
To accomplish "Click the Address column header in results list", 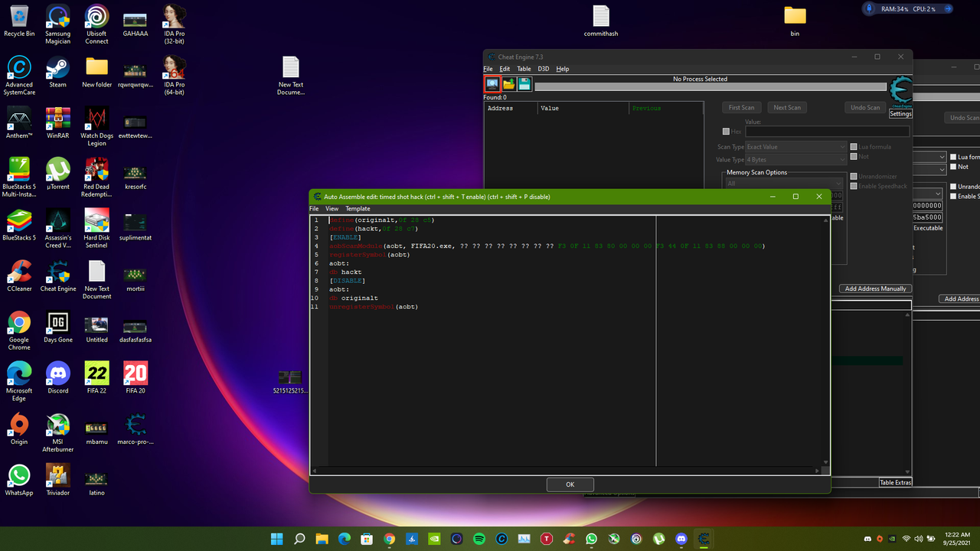I will (511, 108).
